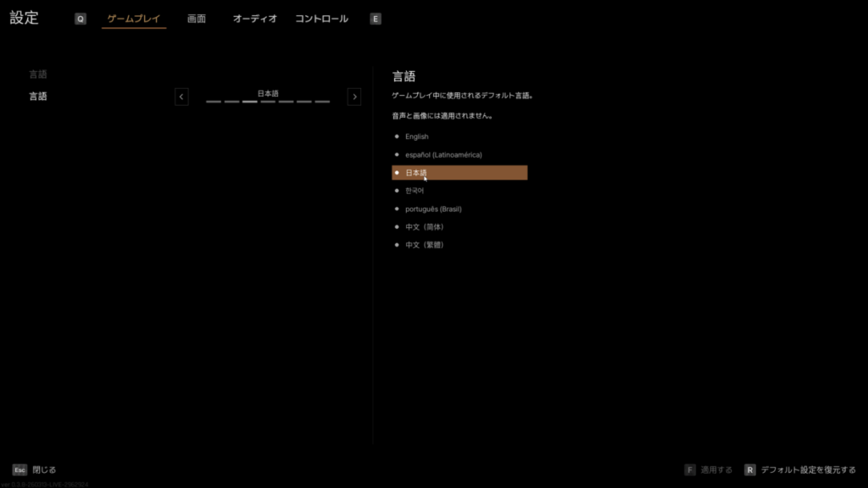Open the コントロール settings tab
Image resolution: width=868 pixels, height=488 pixels.
[321, 19]
